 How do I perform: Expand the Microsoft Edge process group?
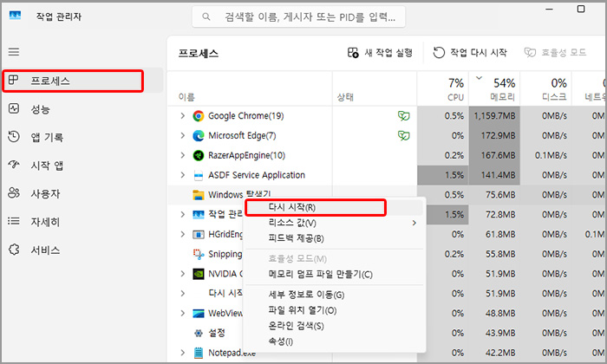[x=182, y=135]
